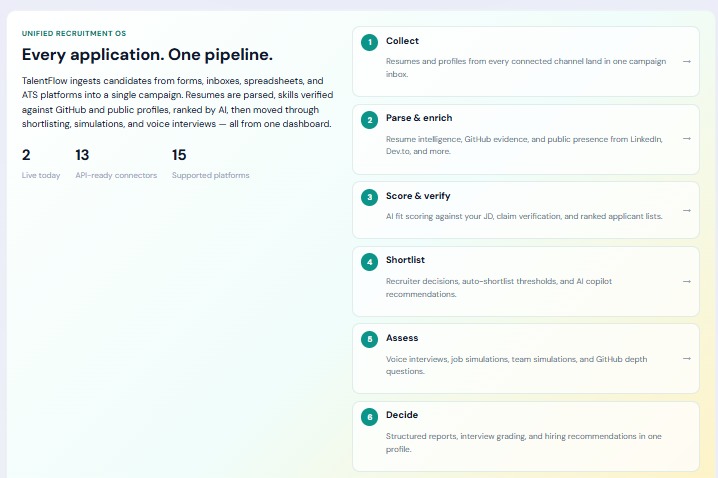The height and width of the screenshot is (478, 718).
Task: Open the Decide step title
Action: [402, 415]
